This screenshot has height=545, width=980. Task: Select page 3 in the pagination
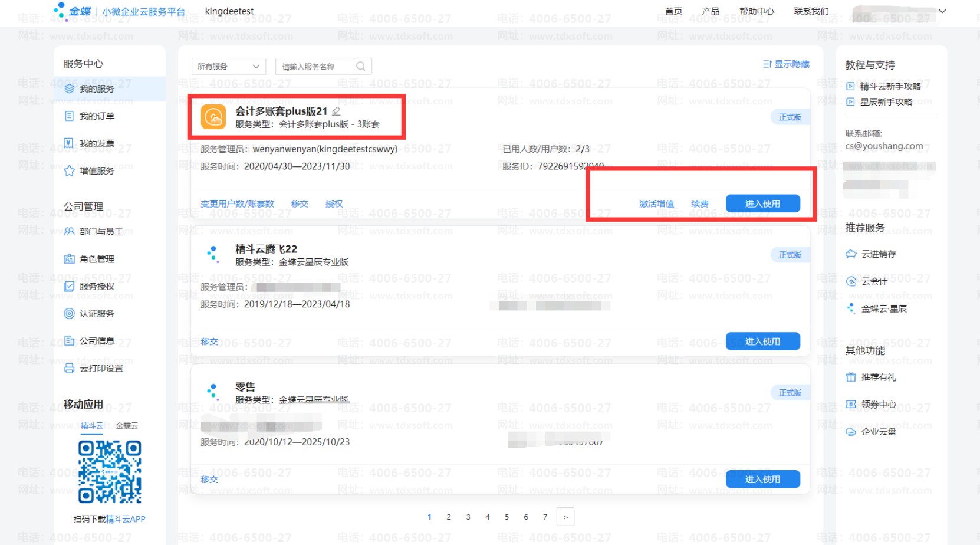click(x=468, y=517)
